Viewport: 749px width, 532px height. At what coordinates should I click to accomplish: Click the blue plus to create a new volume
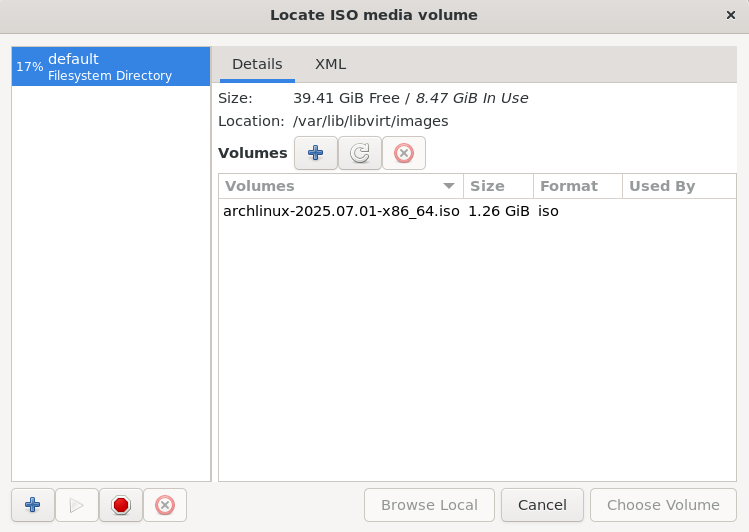click(x=315, y=153)
